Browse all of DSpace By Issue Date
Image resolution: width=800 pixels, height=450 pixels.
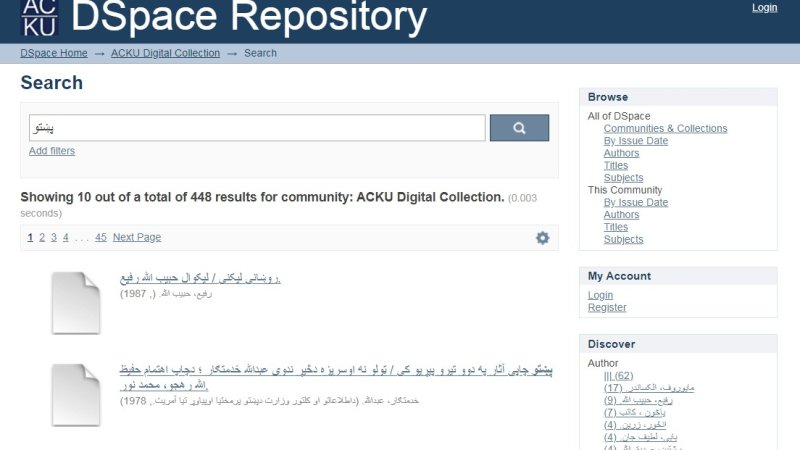tap(635, 141)
